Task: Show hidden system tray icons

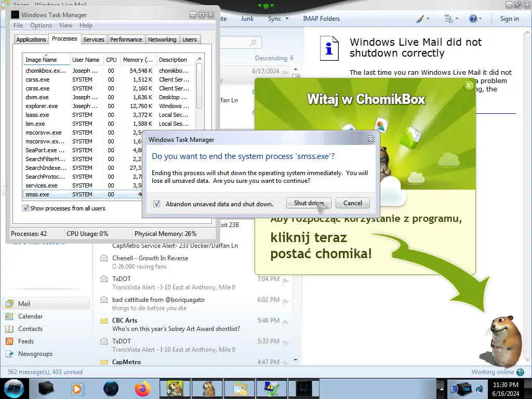Action: (x=442, y=389)
